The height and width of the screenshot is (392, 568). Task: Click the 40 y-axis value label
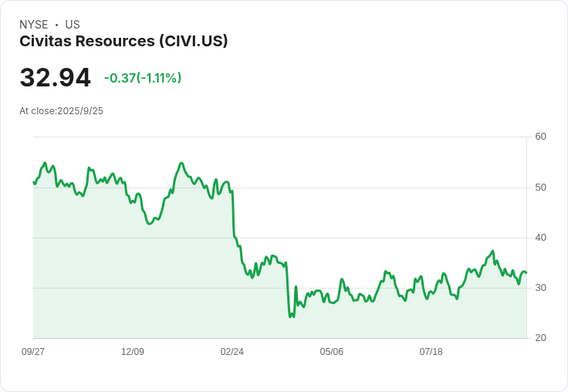point(540,238)
